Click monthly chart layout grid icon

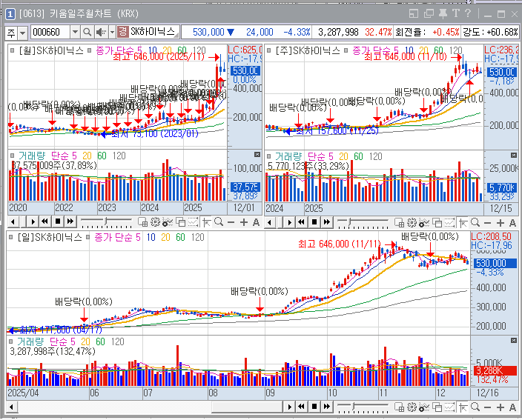tap(143, 221)
